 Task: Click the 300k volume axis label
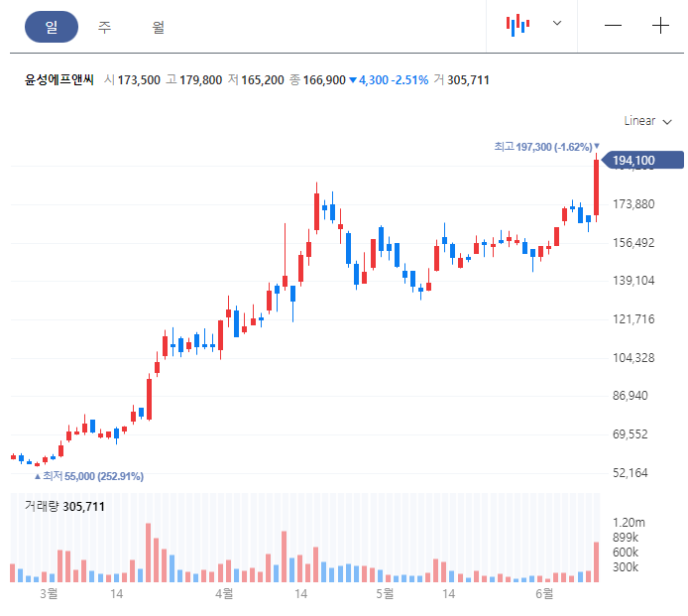point(626,567)
